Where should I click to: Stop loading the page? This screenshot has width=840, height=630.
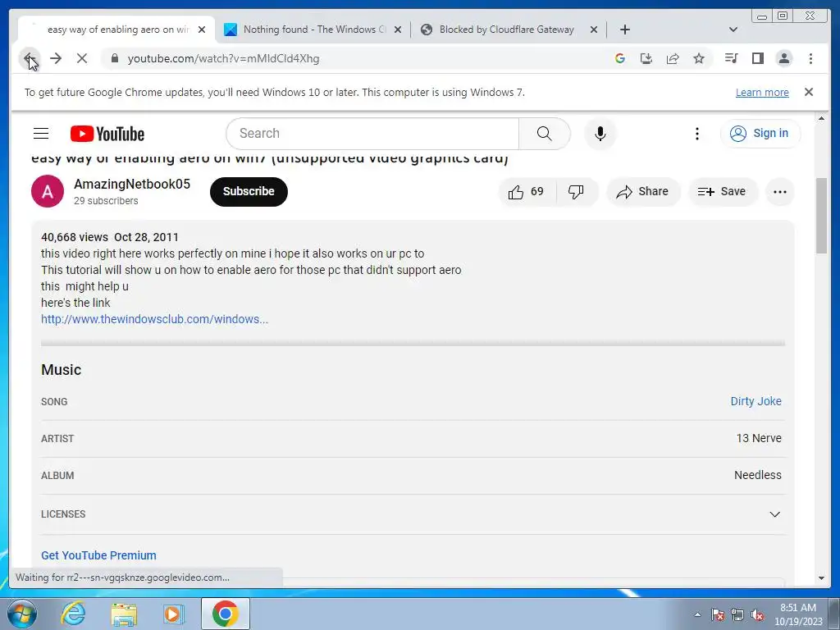pos(82,58)
